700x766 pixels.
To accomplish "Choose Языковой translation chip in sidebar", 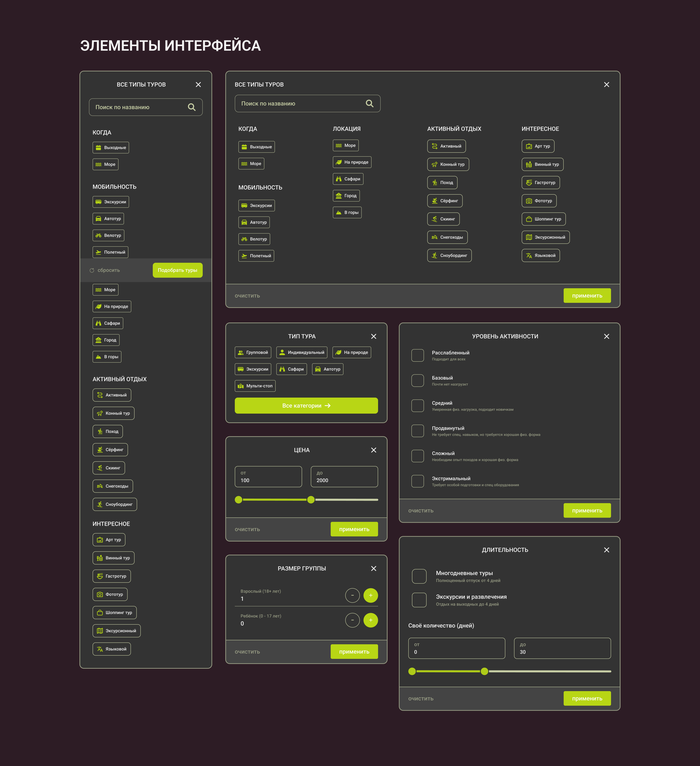I will pos(111,649).
